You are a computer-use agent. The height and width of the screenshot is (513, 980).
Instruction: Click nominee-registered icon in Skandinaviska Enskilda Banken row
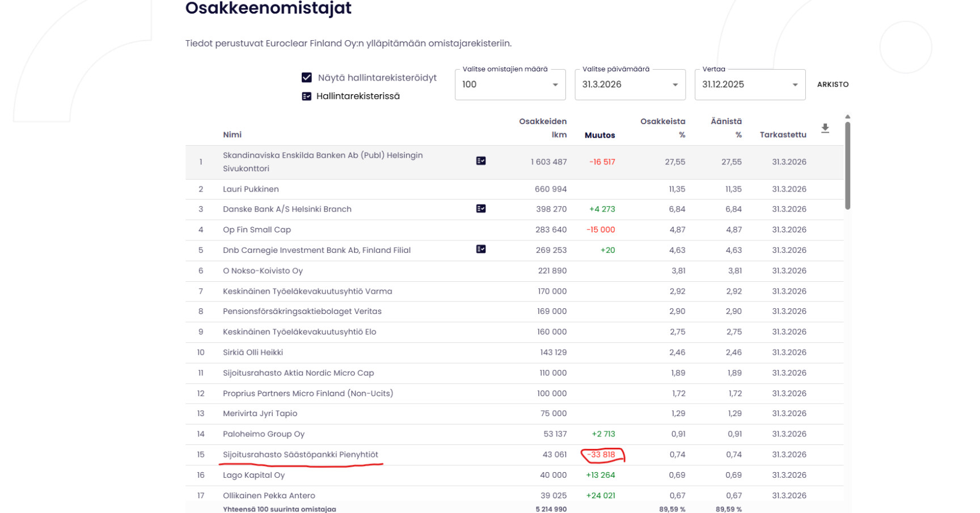pos(481,161)
